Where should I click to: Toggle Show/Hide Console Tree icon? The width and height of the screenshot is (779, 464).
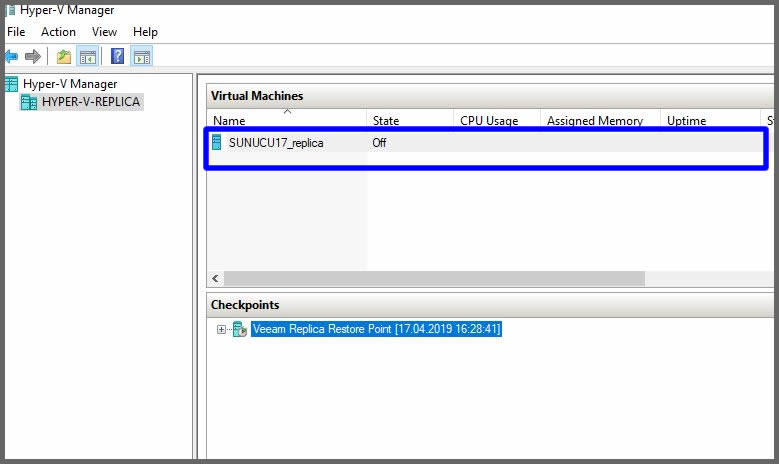88,57
